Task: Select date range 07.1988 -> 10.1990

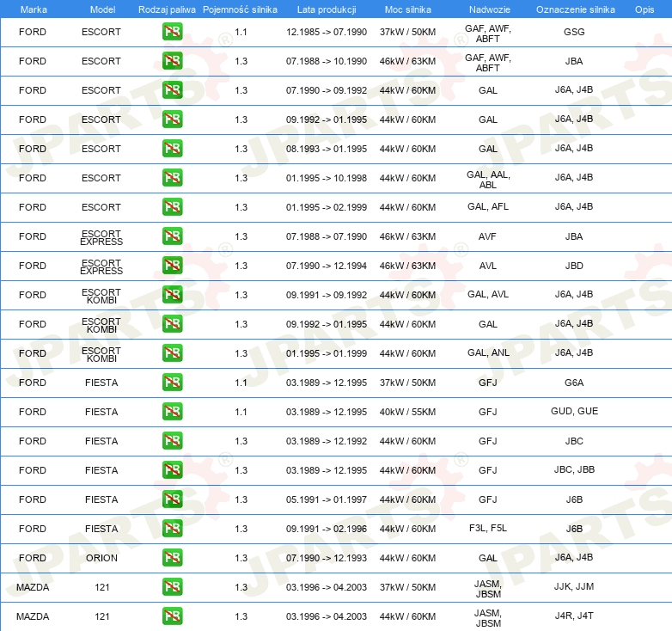Action: click(327, 61)
